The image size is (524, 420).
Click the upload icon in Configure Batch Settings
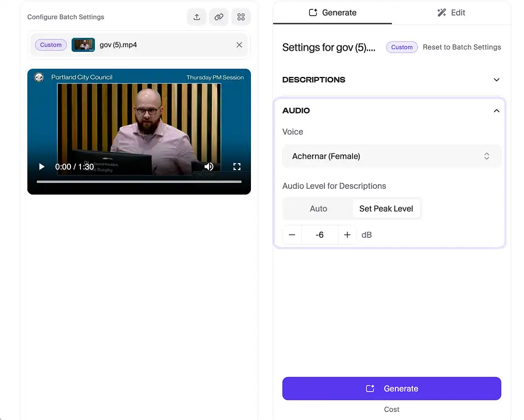tap(196, 17)
